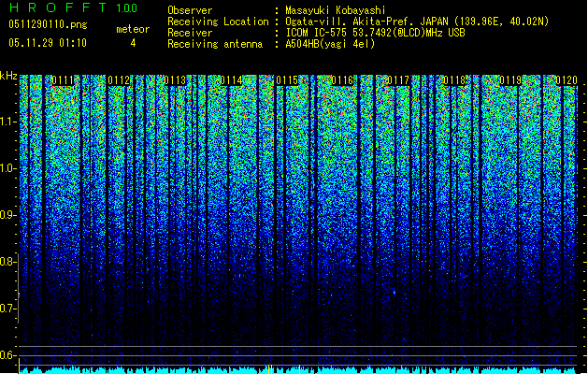Viewport: 588px width, 374px height.
Task: Click the ICOM IC-575 receiver value
Action: pos(375,33)
